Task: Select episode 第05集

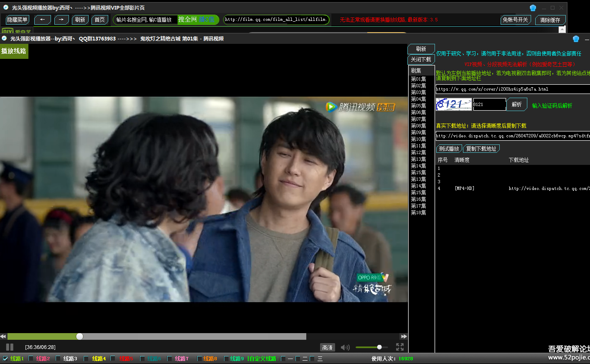Action: point(418,106)
